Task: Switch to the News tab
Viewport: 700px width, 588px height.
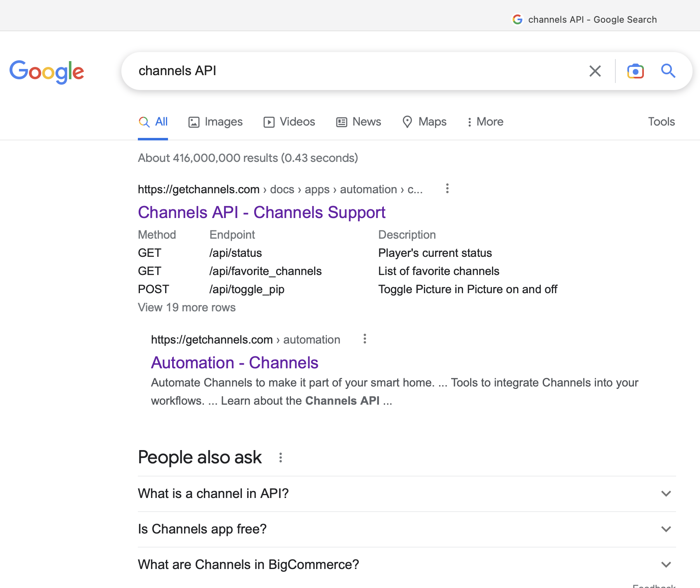Action: 359,122
